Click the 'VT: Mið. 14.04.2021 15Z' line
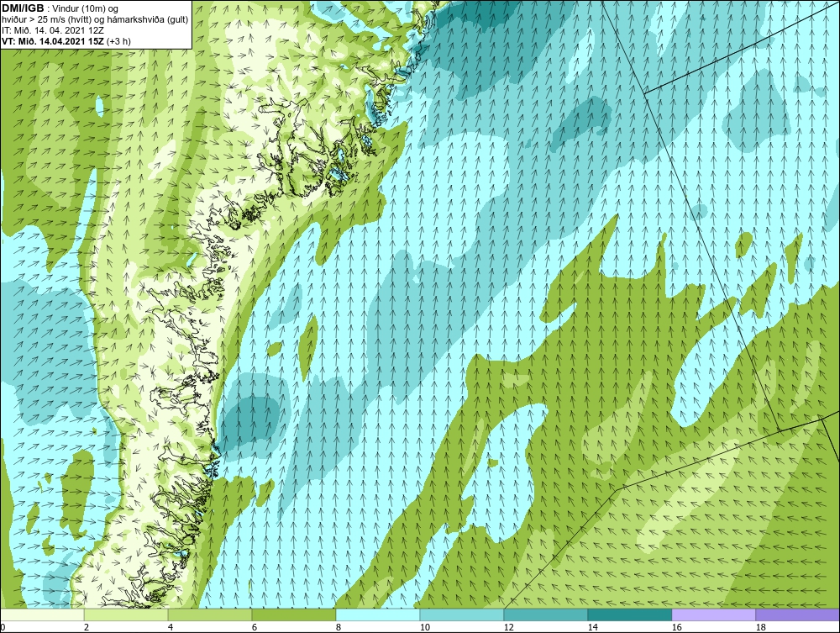The height and width of the screenshot is (633, 840). pyautogui.click(x=53, y=40)
